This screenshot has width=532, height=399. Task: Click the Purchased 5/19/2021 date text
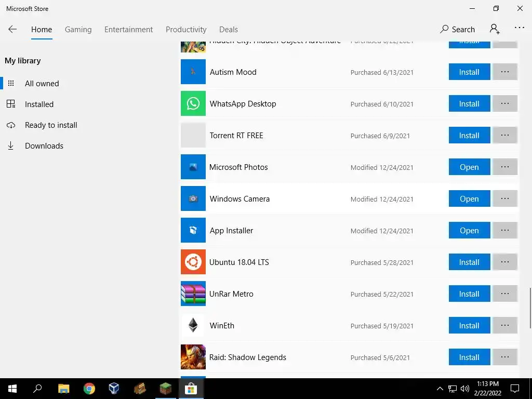pos(382,326)
